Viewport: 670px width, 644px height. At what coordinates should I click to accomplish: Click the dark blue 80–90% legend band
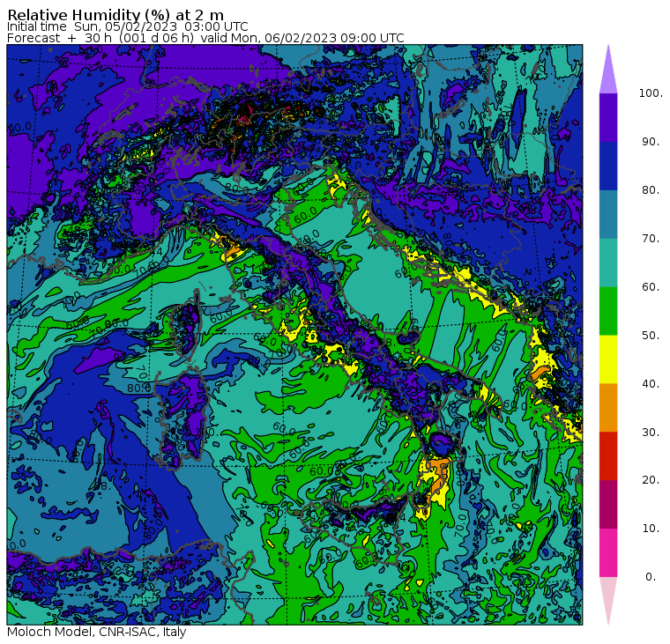coord(608,166)
